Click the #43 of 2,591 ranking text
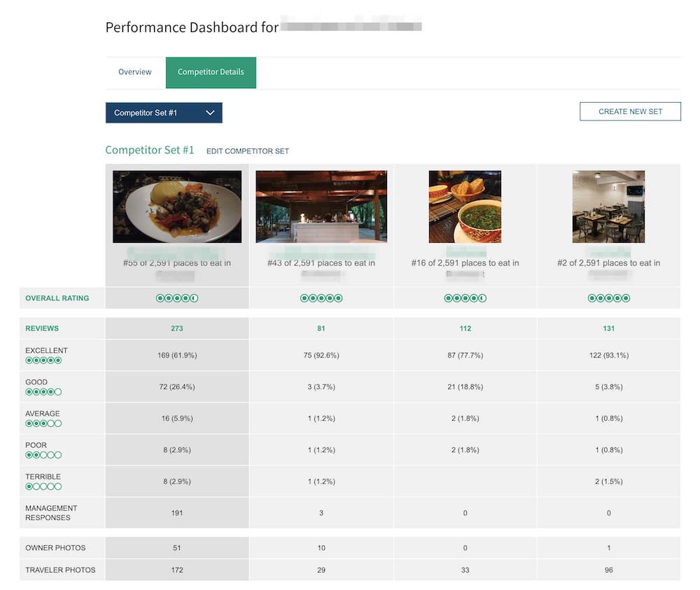The image size is (700, 590). pyautogui.click(x=321, y=263)
